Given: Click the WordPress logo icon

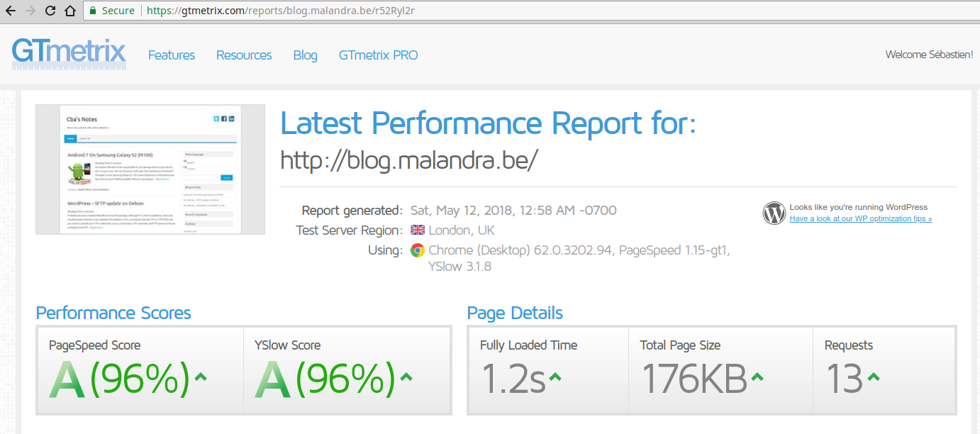Looking at the screenshot, I should [774, 213].
